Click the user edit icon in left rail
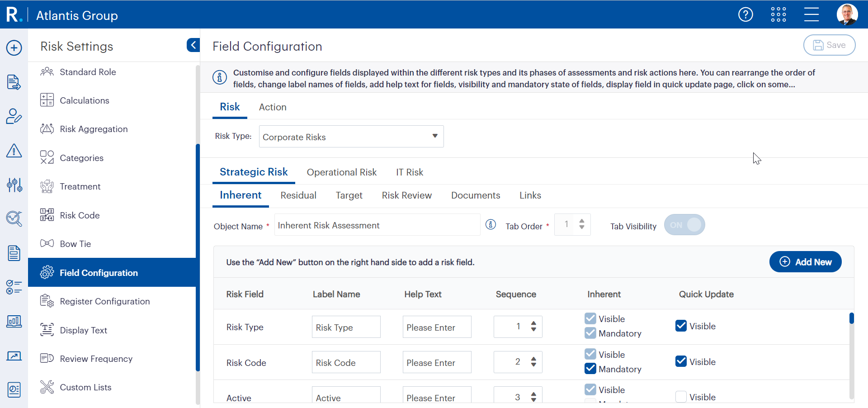This screenshot has height=408, width=868. tap(14, 116)
